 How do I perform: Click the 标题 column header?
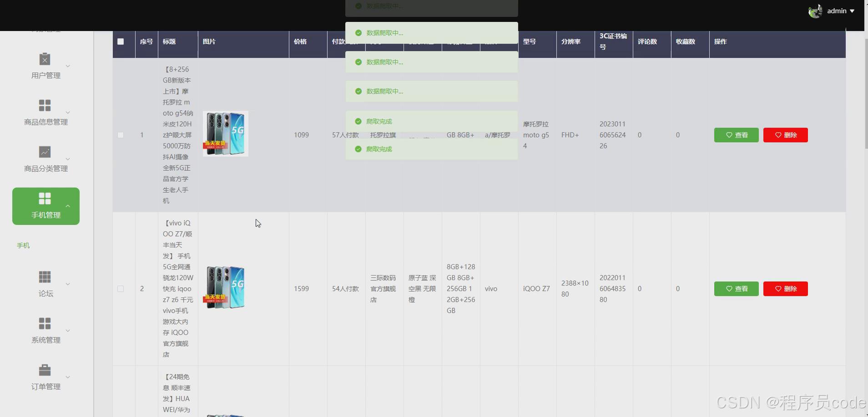[x=169, y=41]
